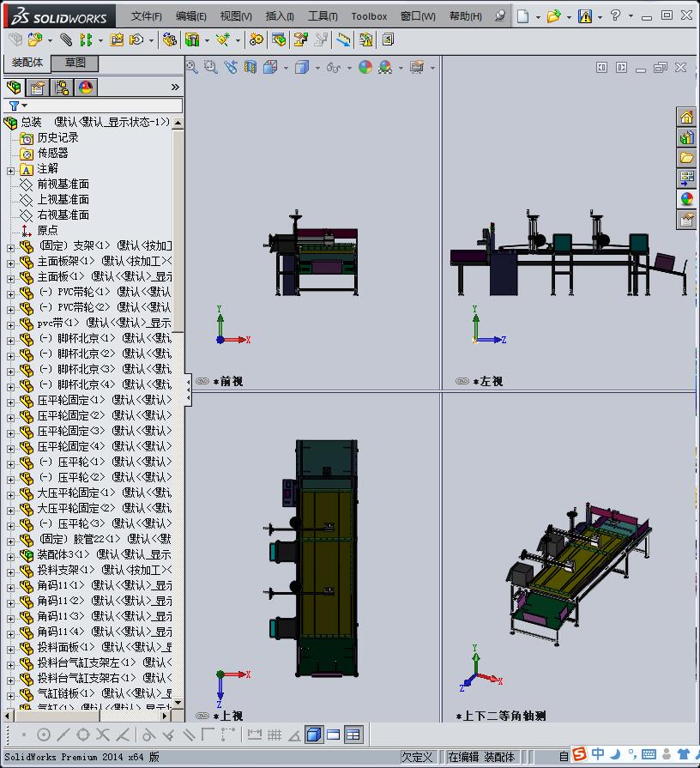Click the tree's vertical scrollbar down arrow
Screen dimensions: 700x768
tap(178, 702)
